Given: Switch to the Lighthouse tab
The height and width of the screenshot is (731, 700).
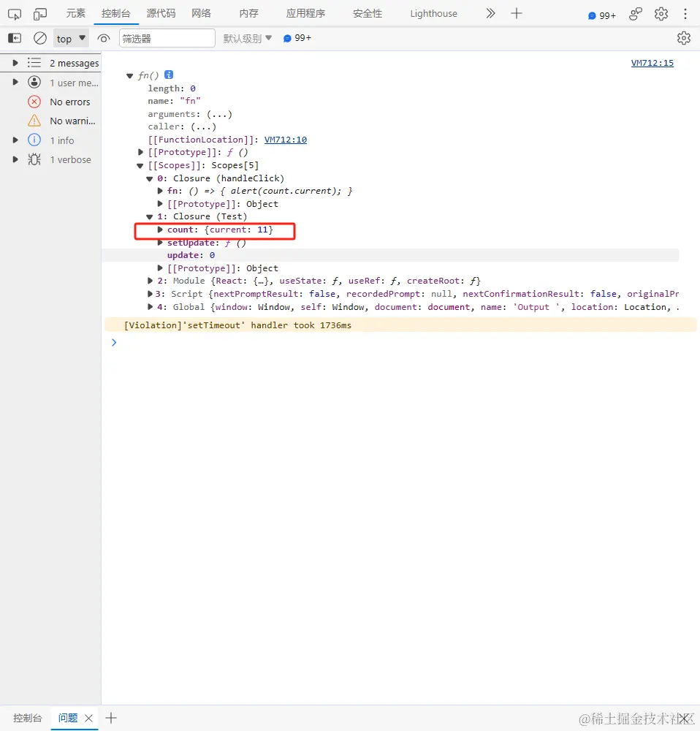Looking at the screenshot, I should point(433,13).
